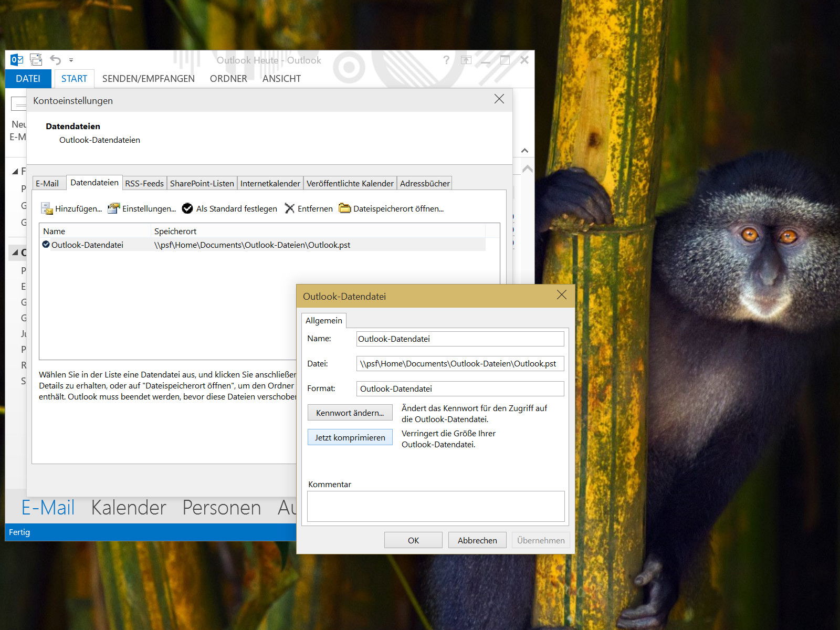This screenshot has height=630, width=840.
Task: Click Hinzufügen... to add a data file
Action: [71, 208]
